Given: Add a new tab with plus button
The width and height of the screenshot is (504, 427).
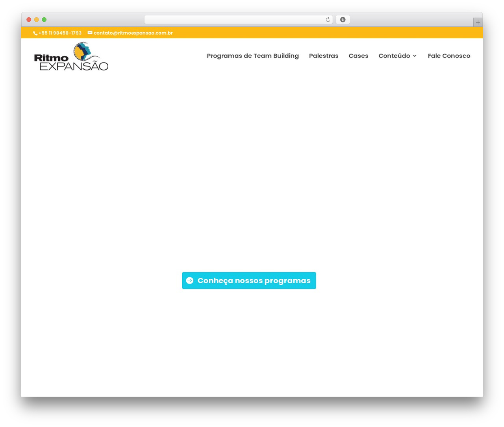Looking at the screenshot, I should (x=478, y=22).
